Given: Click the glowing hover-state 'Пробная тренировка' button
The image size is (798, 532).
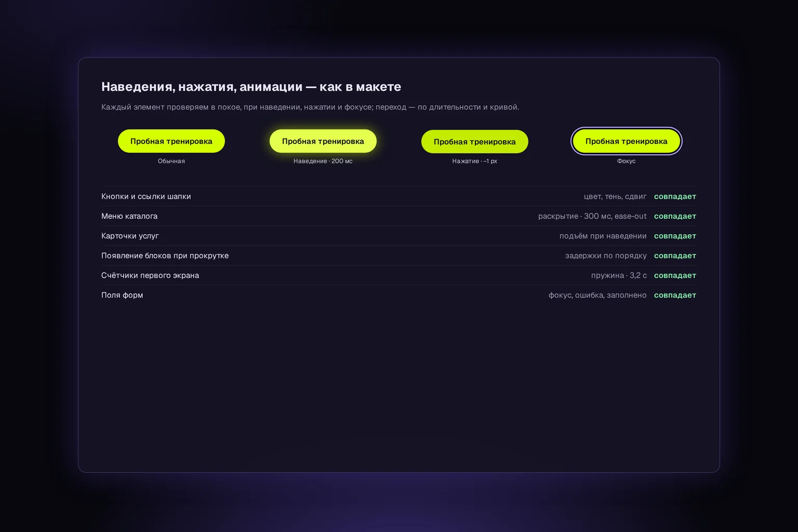Looking at the screenshot, I should pos(323,141).
